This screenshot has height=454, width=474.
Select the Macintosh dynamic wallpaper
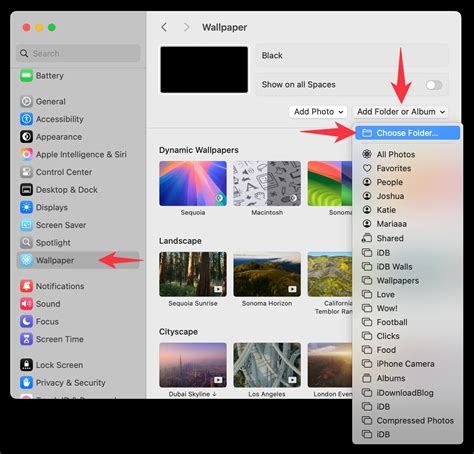(x=267, y=183)
